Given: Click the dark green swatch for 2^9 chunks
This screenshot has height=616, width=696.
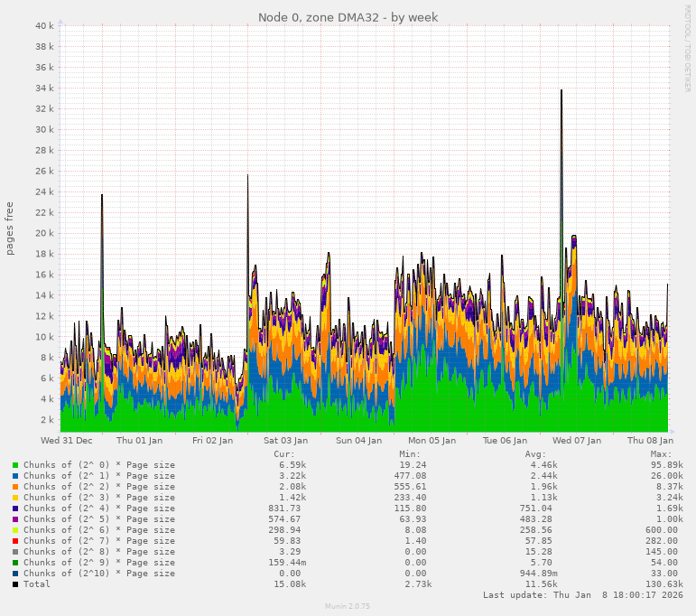Looking at the screenshot, I should click(15, 563).
